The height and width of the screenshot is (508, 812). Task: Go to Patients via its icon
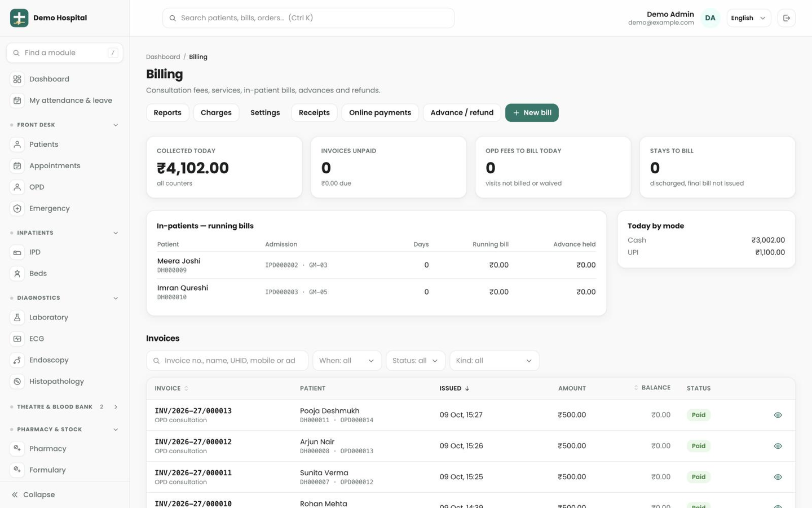pyautogui.click(x=17, y=144)
